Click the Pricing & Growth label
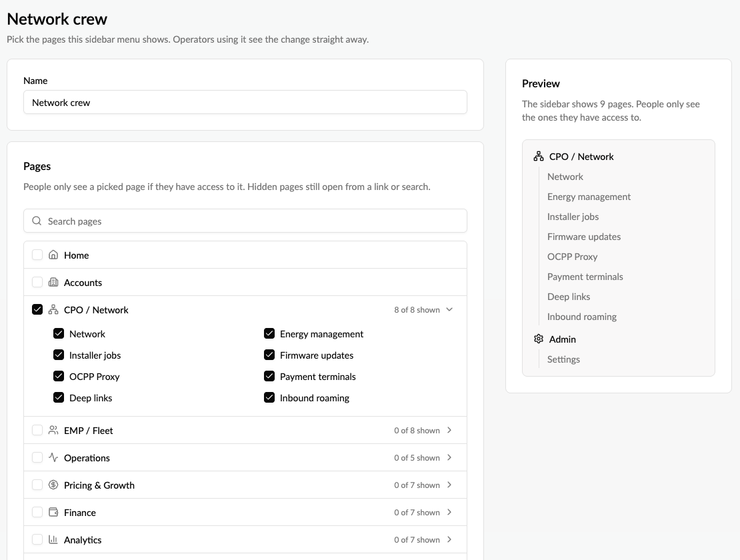 pyautogui.click(x=99, y=485)
